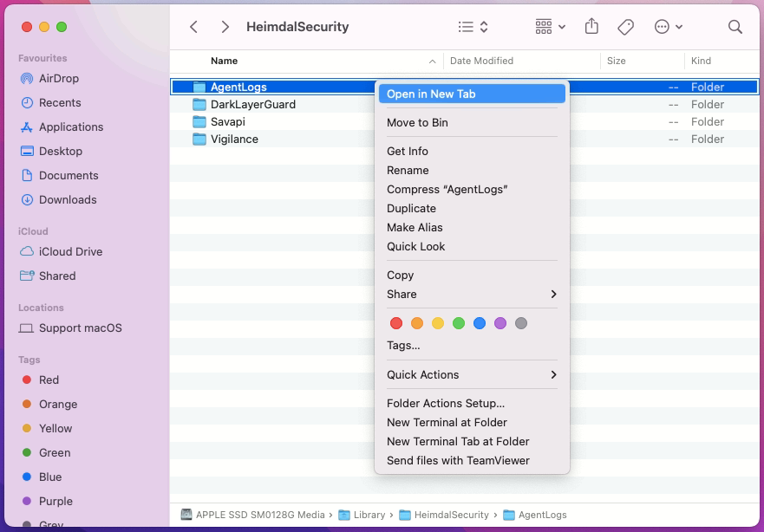Expand the Quick Actions submenu
The image size is (764, 532).
click(472, 375)
